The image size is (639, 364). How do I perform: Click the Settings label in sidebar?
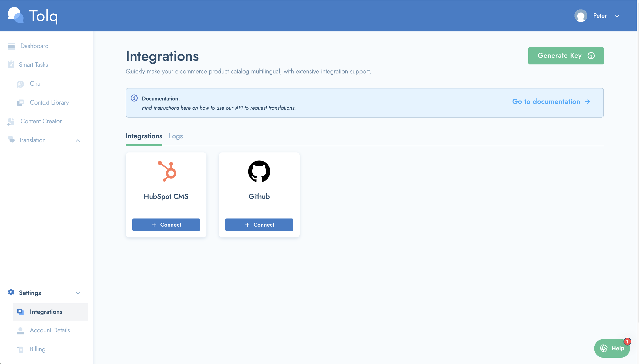tap(30, 293)
